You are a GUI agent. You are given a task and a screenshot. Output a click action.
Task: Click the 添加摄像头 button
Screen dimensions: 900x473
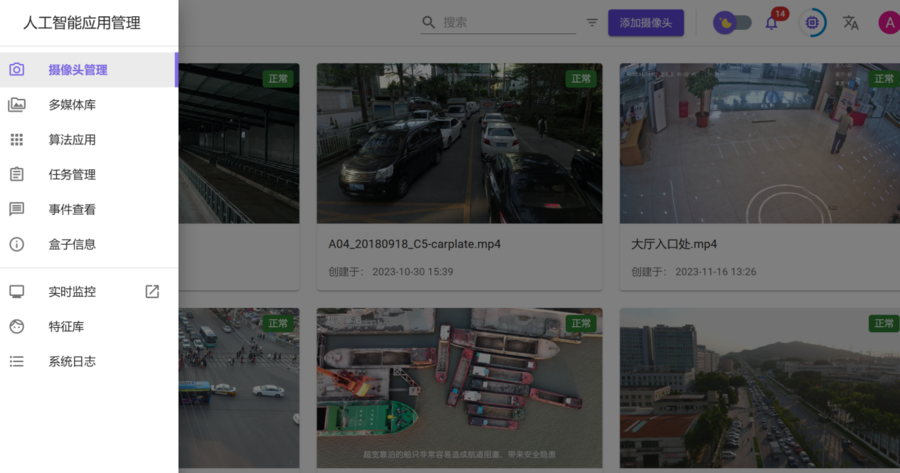click(x=645, y=22)
